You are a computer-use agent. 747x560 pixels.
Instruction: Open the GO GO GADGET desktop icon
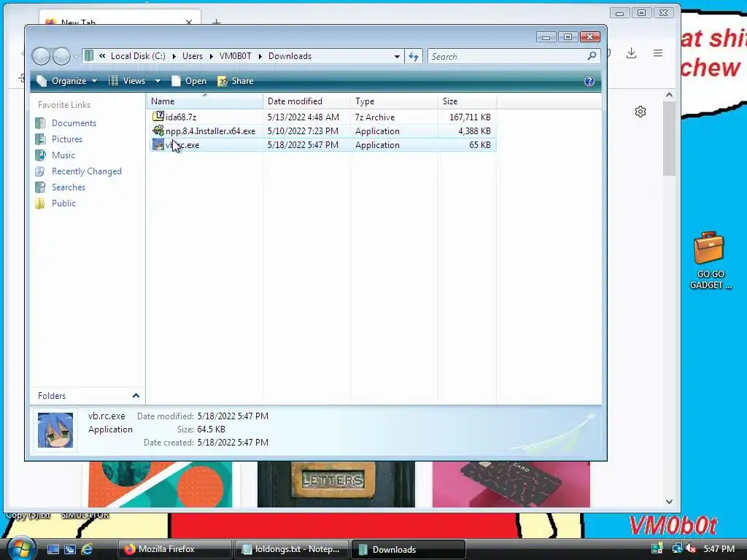point(710,260)
